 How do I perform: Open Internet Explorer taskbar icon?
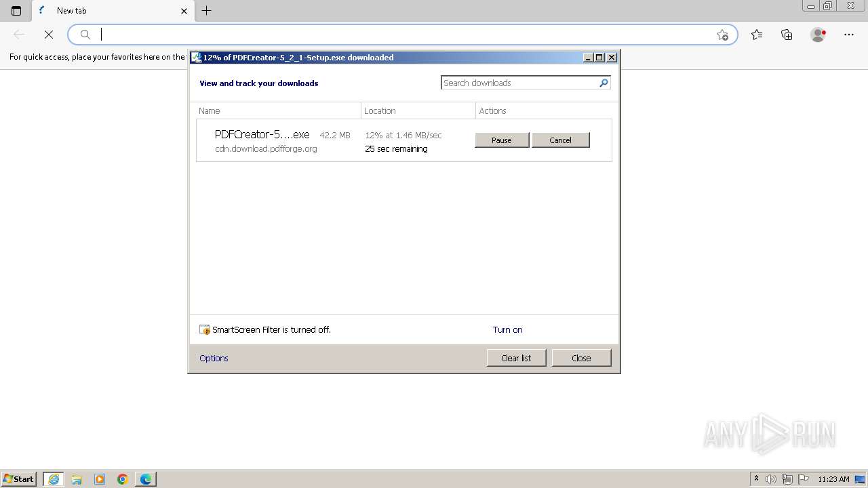(54, 479)
